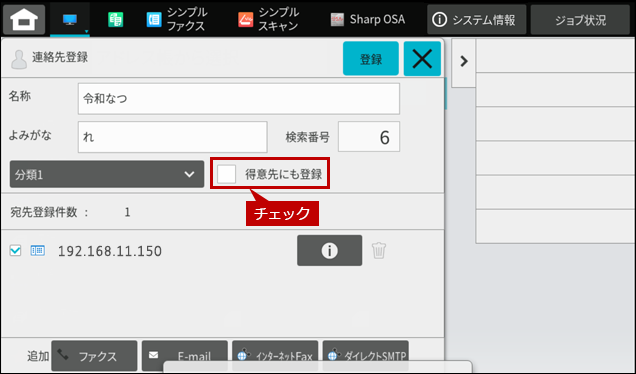Show info for 192.168.11.150 address
Viewport: 636px width, 374px height.
point(329,251)
